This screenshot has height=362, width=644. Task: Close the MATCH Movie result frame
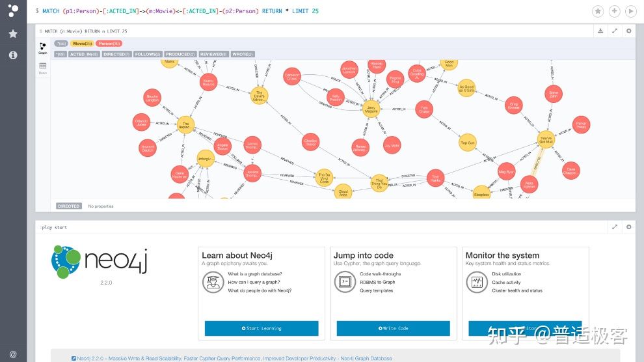click(629, 31)
